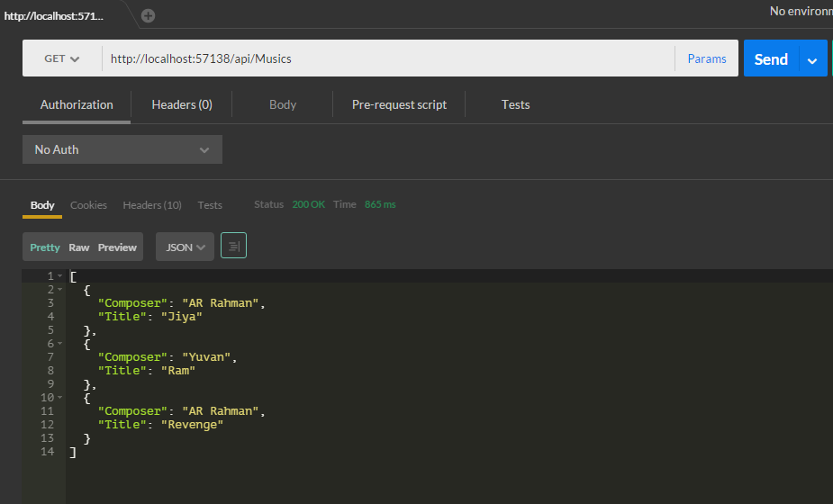Open the Send options dropdown arrow
The image size is (833, 504).
click(813, 58)
